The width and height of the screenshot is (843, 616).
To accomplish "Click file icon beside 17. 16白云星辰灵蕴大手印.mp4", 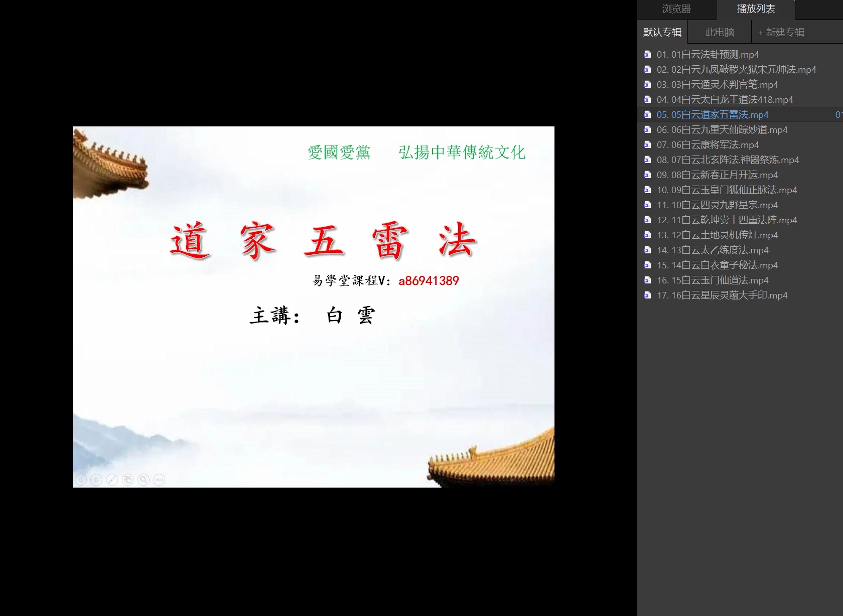I will click(x=648, y=295).
